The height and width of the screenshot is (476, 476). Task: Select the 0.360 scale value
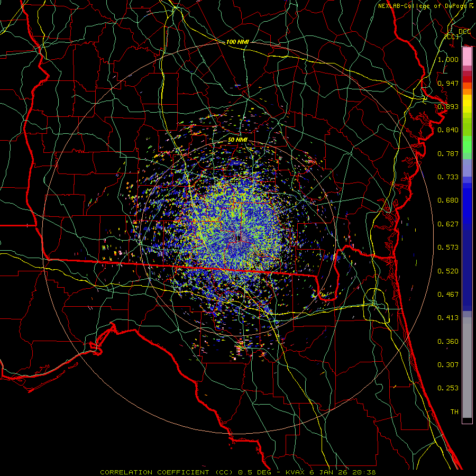(448, 342)
